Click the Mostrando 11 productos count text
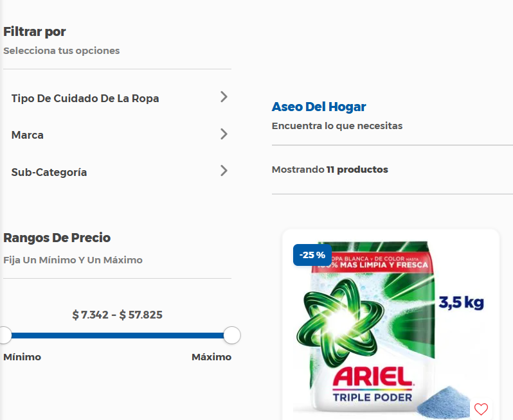 tap(330, 170)
